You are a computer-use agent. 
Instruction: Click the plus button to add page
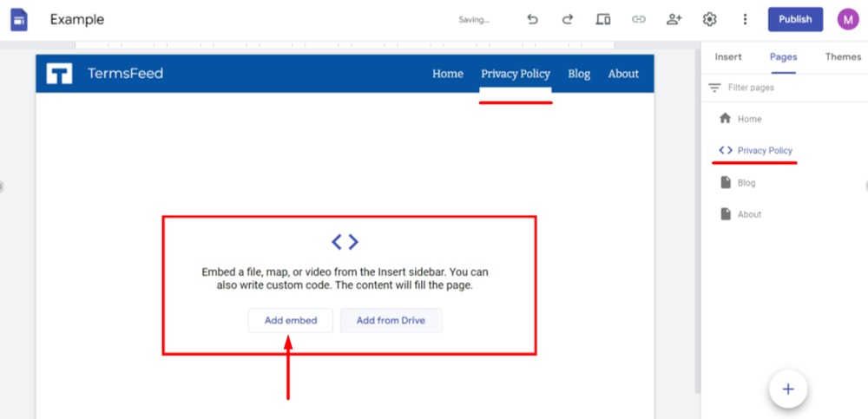click(788, 390)
